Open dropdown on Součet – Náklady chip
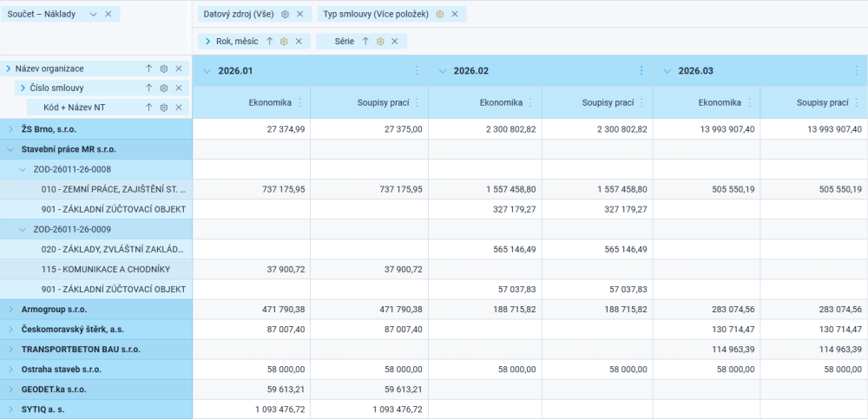The width and height of the screenshot is (868, 419). 93,14
